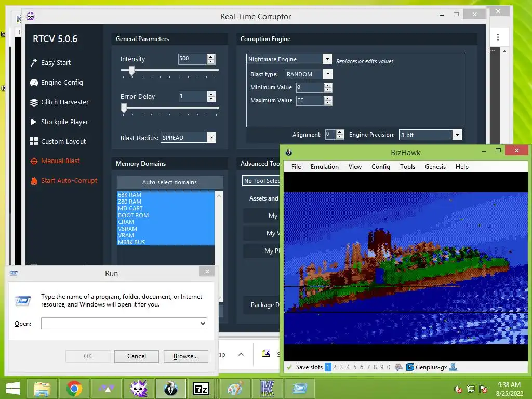Open the Config menu in BizHawk
Viewport: 532px width, 399px height.
(x=381, y=167)
